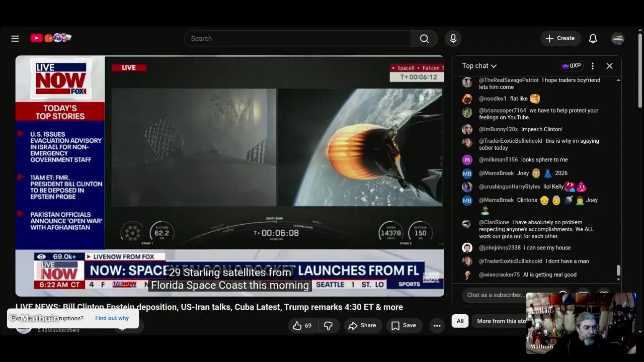644x362 pixels.
Task: Close the live chat panel
Action: [609, 66]
